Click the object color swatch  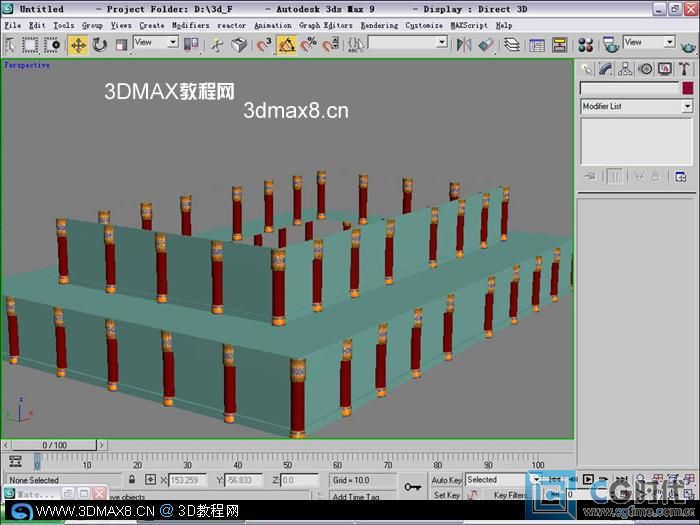(688, 88)
